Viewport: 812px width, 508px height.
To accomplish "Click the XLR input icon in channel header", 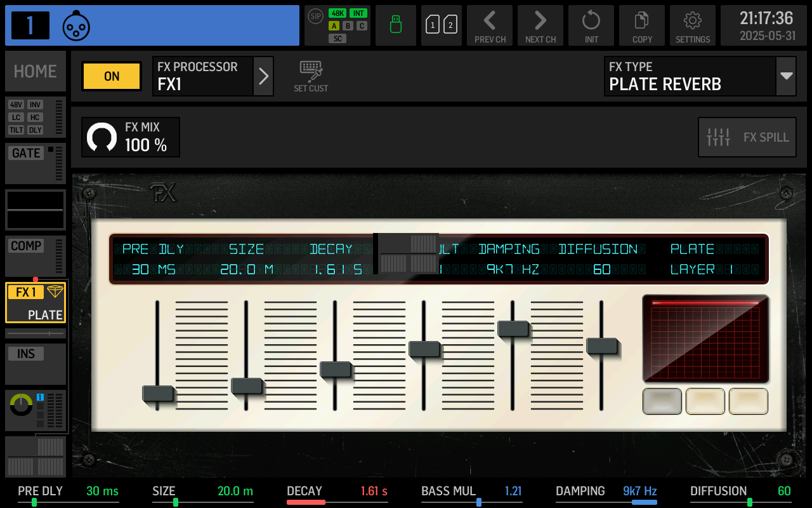I will [76, 25].
